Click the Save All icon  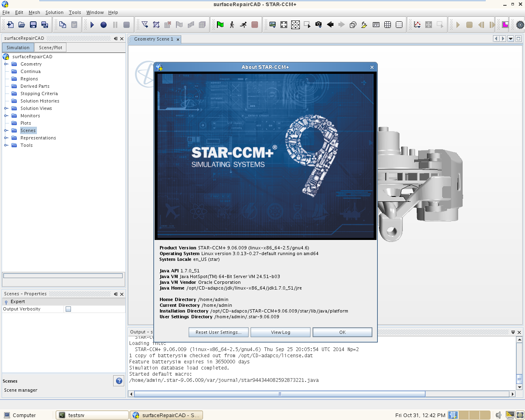click(45, 25)
